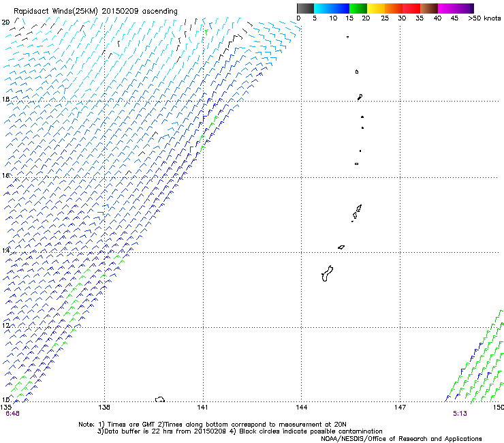The width and height of the screenshot is (504, 443).
Task: Click the purple 5:13 time stamp
Action: click(x=460, y=414)
